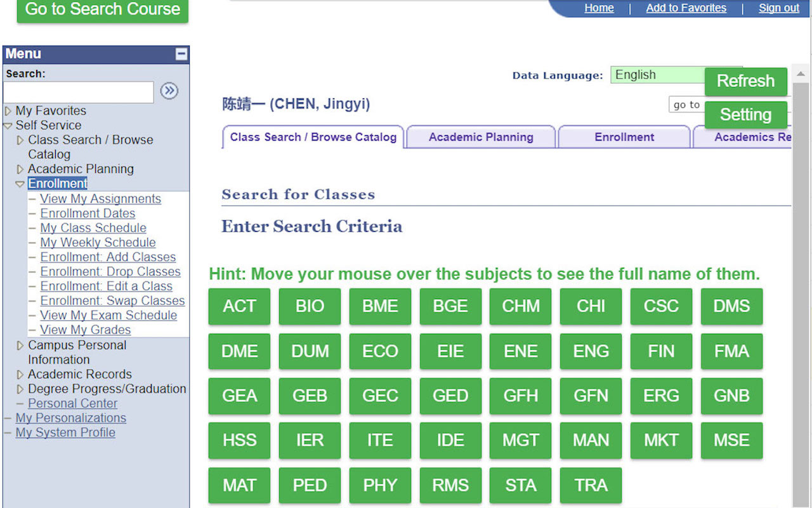Click the Sign out link

[x=778, y=8]
